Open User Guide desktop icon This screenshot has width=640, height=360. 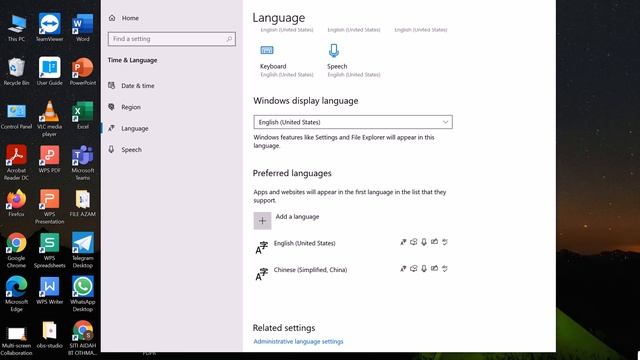49,71
